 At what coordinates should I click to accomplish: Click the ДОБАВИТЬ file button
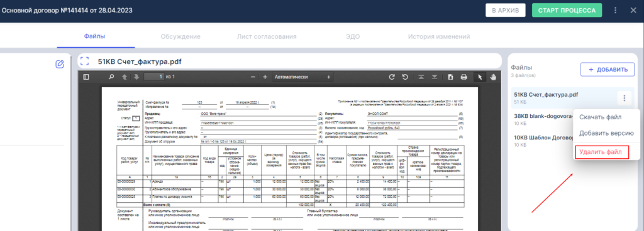point(608,69)
